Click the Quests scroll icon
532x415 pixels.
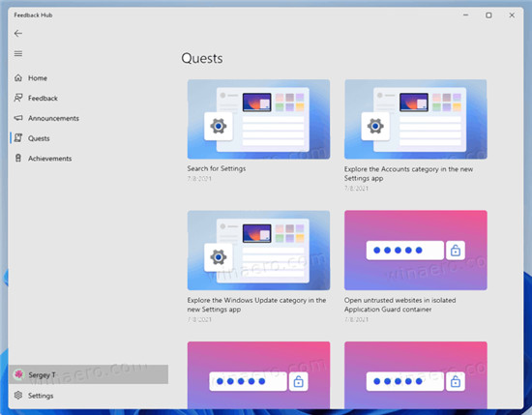(18, 138)
